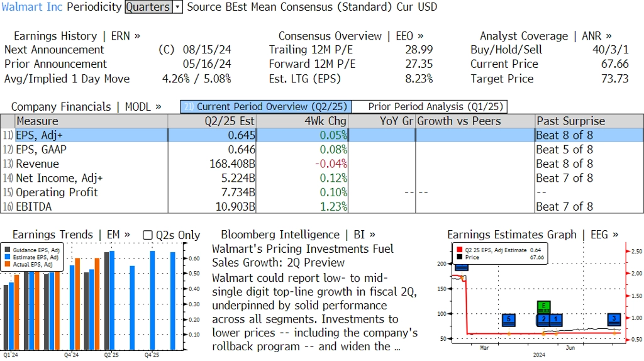Open Bloomberg Intelligence BI link
The width and height of the screenshot is (644, 361).
pos(298,235)
